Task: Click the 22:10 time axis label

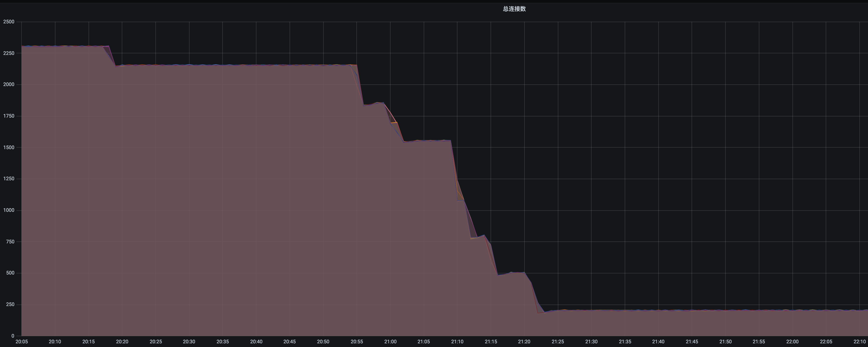Action: [x=859, y=342]
